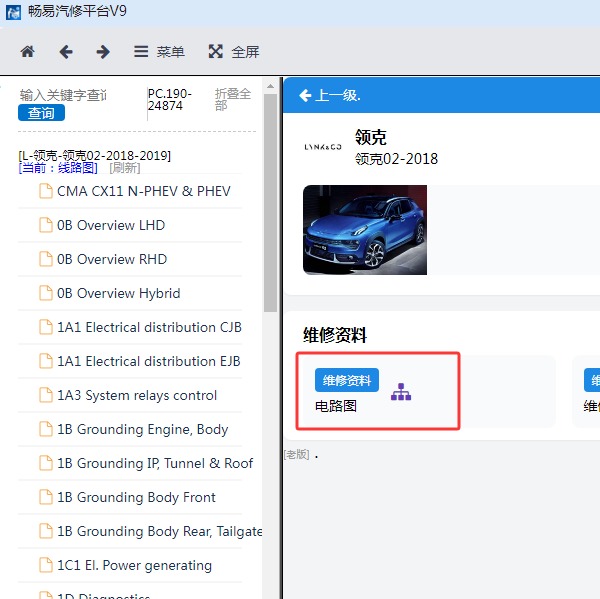Click file icon beside 1A3 System relays control
600x599 pixels.
click(x=46, y=395)
